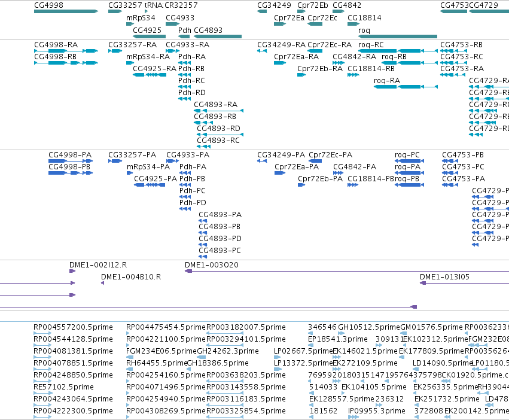Click the DME1-002I12.R clone label
509x420 pixels.
tap(98, 264)
